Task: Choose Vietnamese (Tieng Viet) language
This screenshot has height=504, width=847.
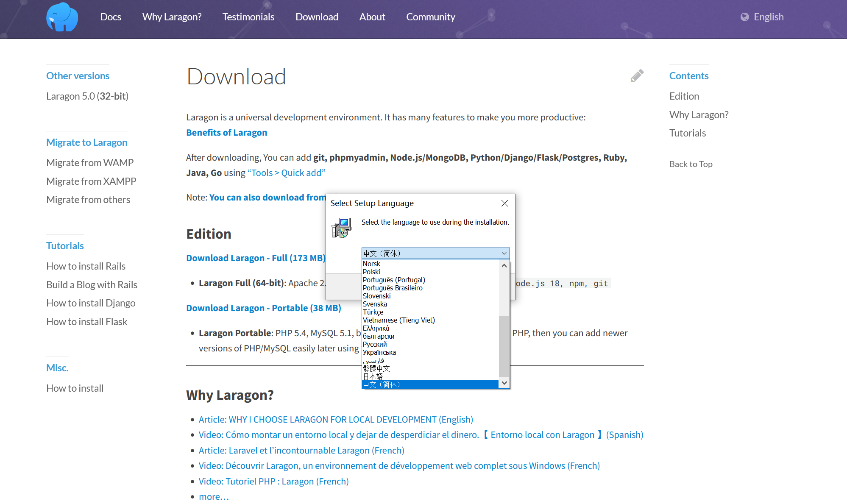Action: pyautogui.click(x=430, y=320)
